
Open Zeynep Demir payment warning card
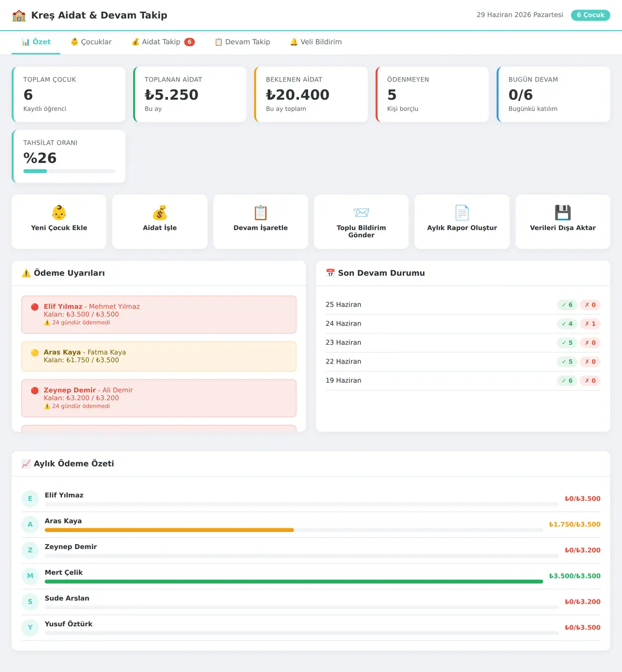[159, 398]
